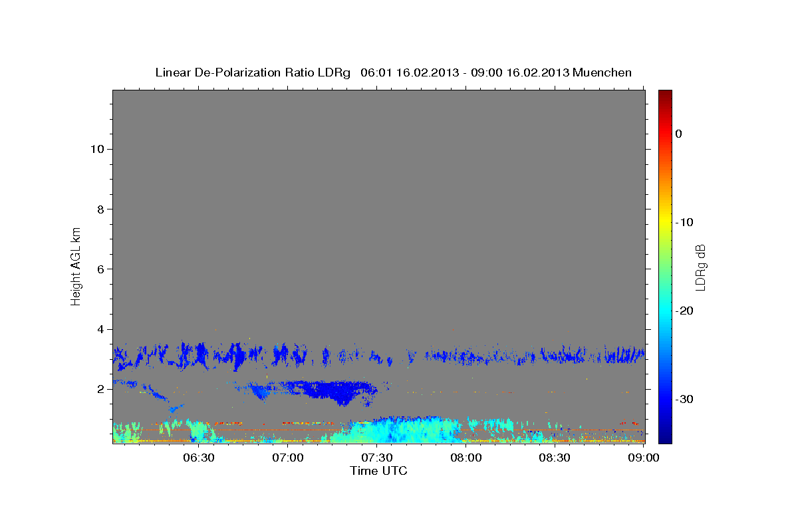The image size is (798, 532).
Task: Click the 06:30 time tick label
Action: point(199,458)
